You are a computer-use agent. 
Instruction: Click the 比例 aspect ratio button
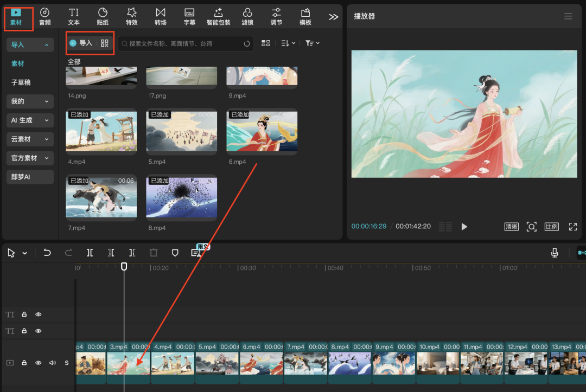coord(551,227)
